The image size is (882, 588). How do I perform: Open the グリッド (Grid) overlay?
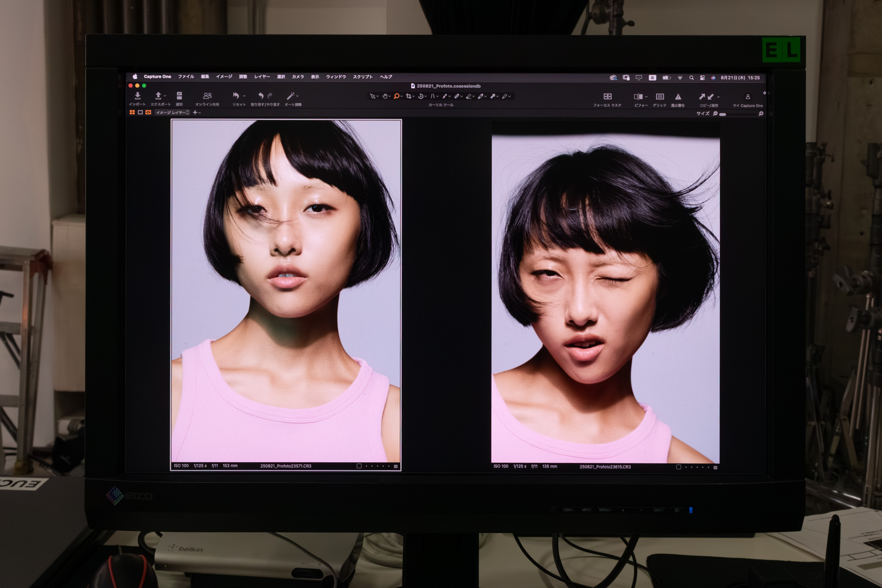[x=660, y=97]
